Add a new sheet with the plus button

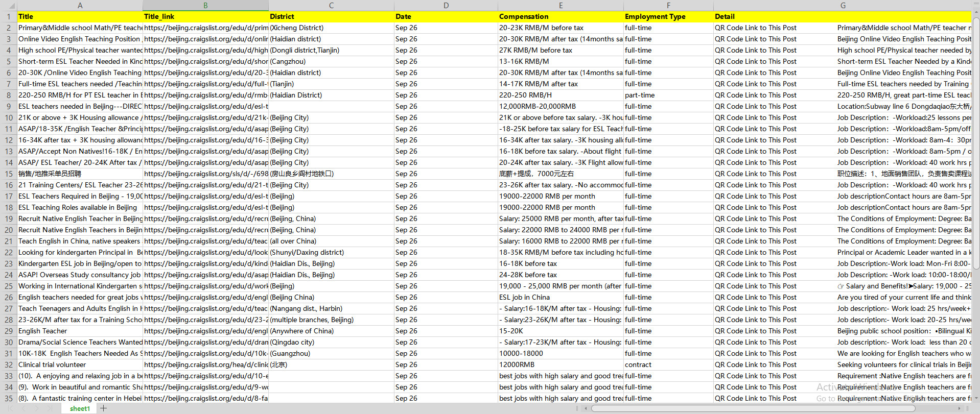click(x=103, y=408)
